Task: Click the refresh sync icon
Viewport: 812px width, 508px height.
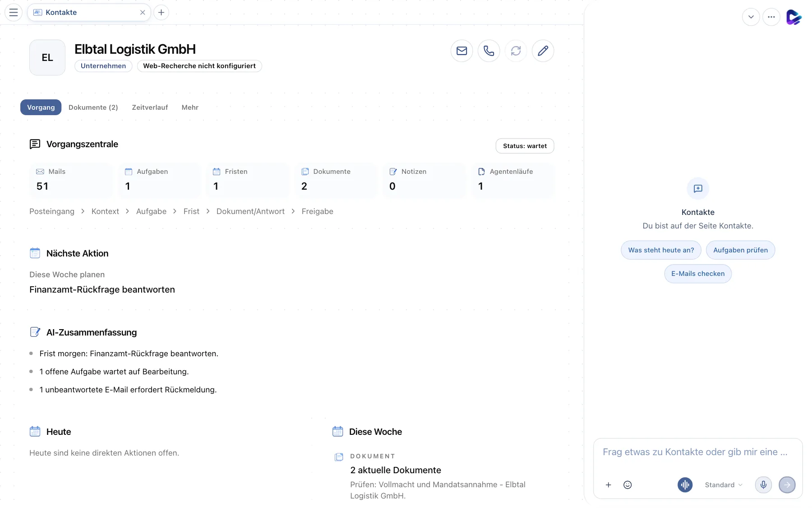Action: 516,51
